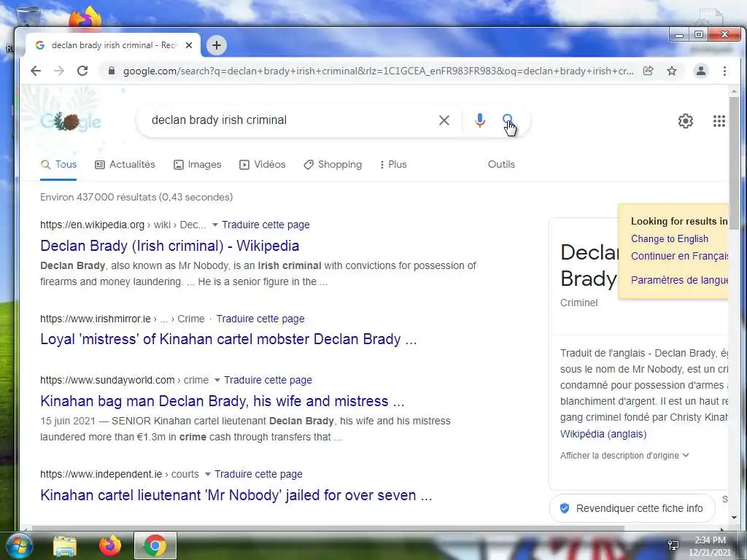Select the Tous results tab
The width and height of the screenshot is (747, 560).
58,164
